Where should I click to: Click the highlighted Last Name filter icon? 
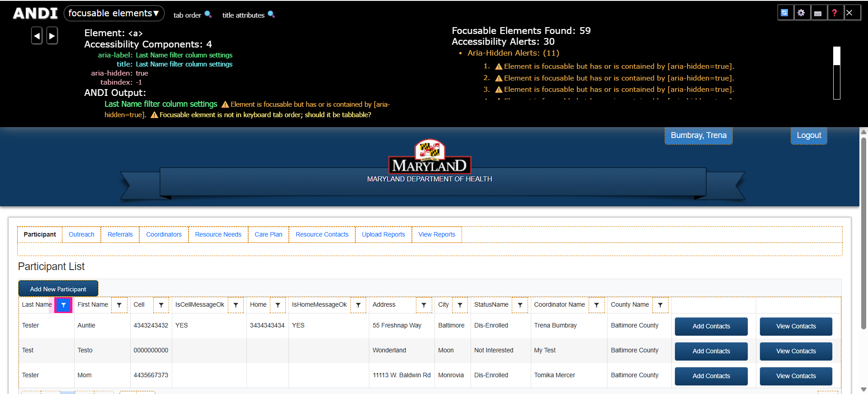pyautogui.click(x=63, y=305)
